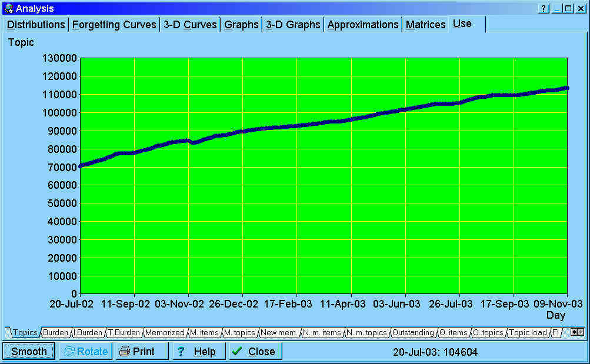
Task: Switch to the Topic load tab
Action: pos(527,333)
